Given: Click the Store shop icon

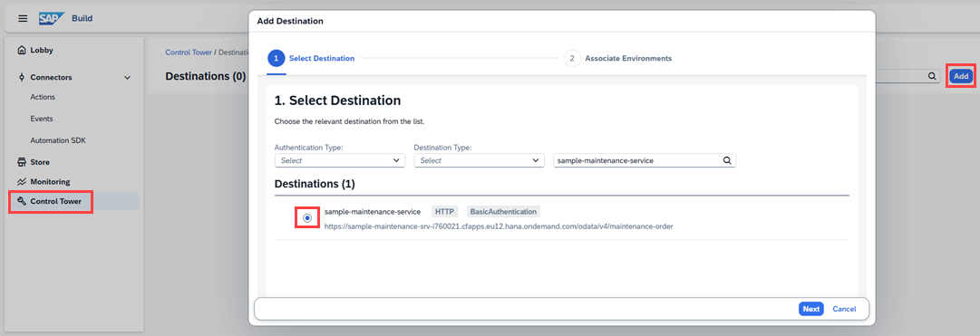Looking at the screenshot, I should (22, 162).
